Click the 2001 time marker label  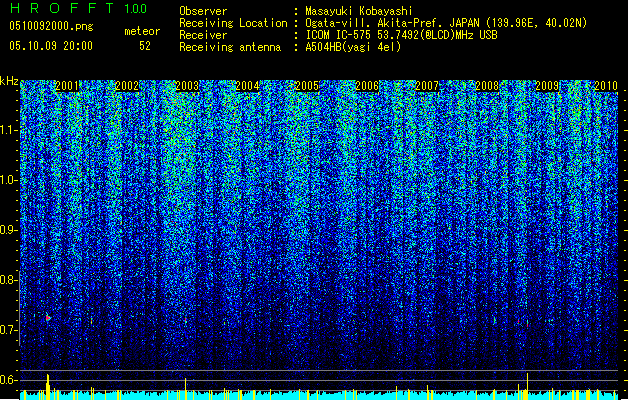(x=67, y=86)
